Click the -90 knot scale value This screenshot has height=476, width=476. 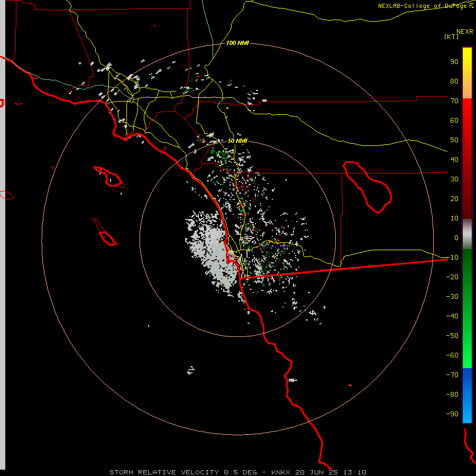click(452, 414)
